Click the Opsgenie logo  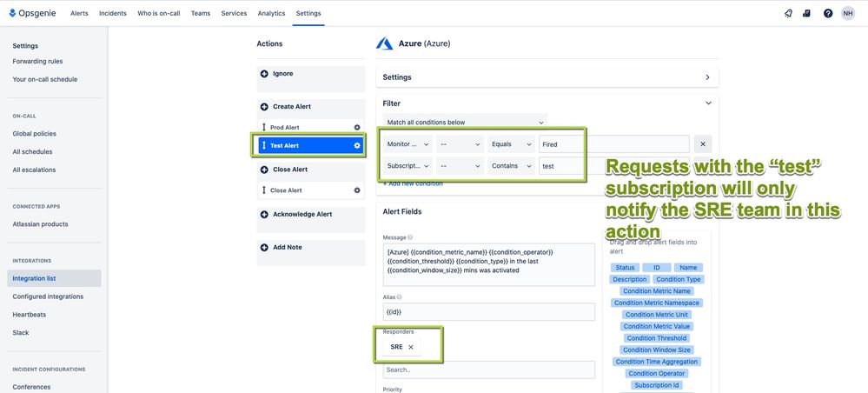(x=32, y=13)
